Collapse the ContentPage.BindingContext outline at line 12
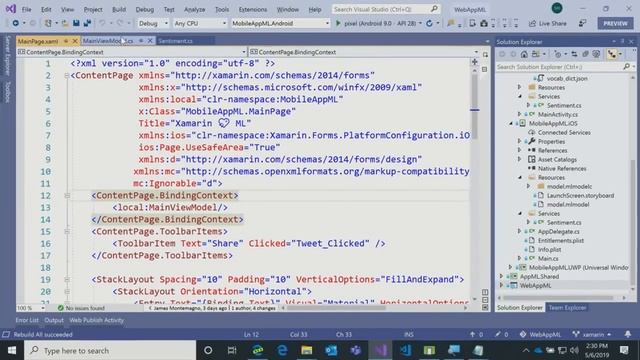Screen dimensions: 640x360 pyautogui.click(x=67, y=196)
